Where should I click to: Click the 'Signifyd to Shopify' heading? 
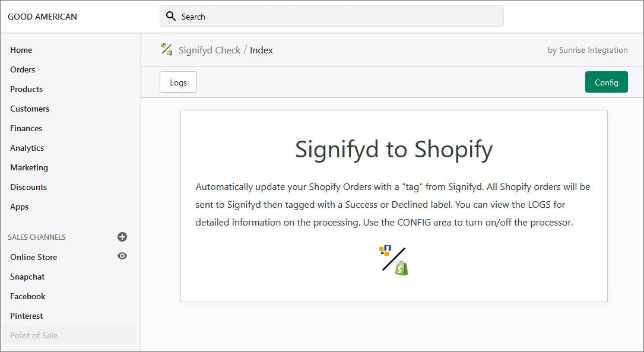(394, 149)
